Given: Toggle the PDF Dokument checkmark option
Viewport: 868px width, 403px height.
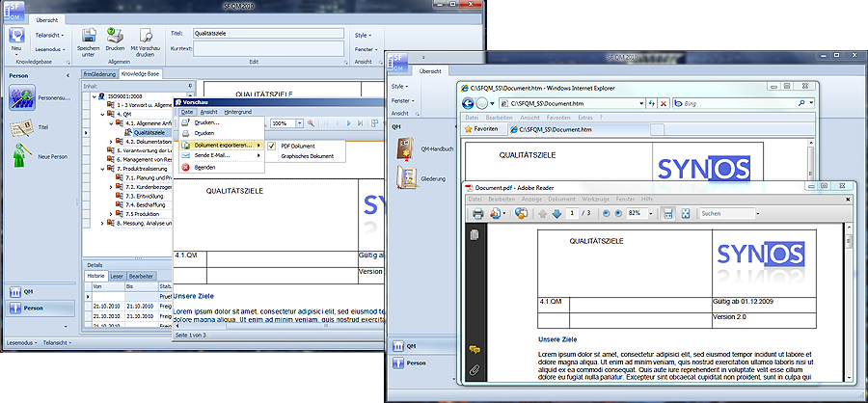Looking at the screenshot, I should (272, 146).
